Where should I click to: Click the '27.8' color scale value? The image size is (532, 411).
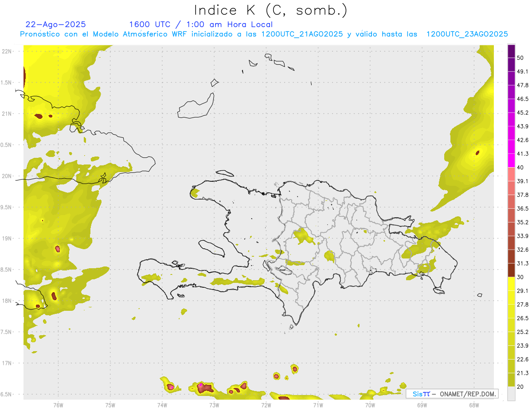click(x=523, y=305)
